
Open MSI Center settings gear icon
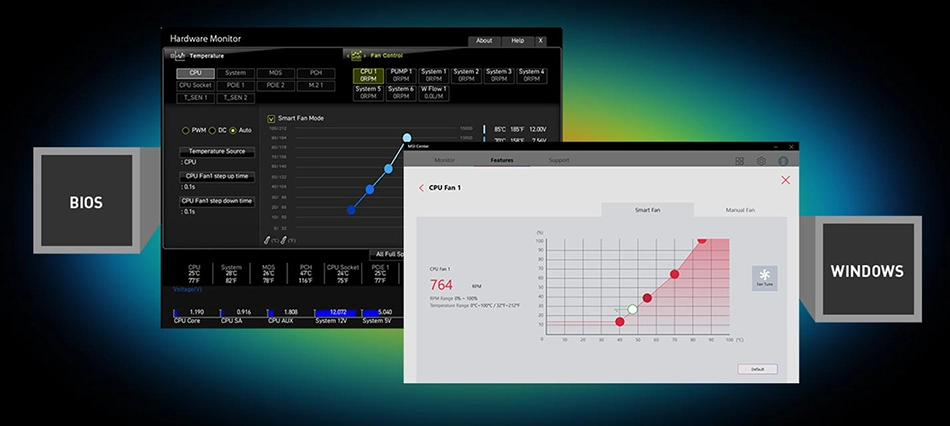(761, 161)
